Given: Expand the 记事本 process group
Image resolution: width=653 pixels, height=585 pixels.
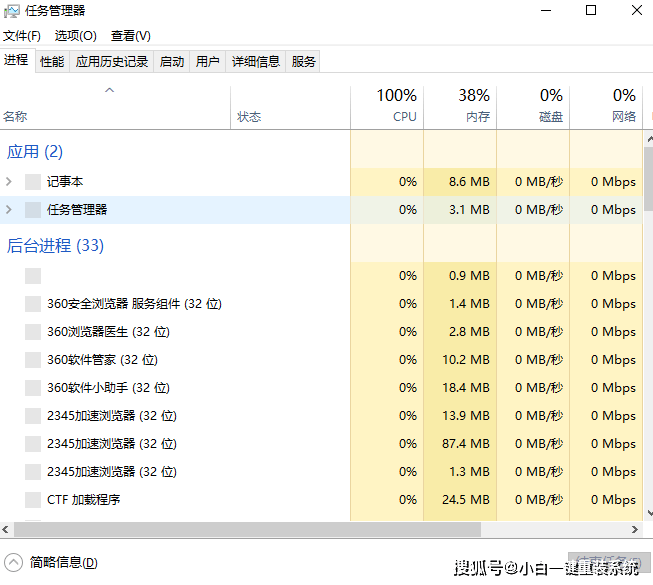Looking at the screenshot, I should 9,182.
